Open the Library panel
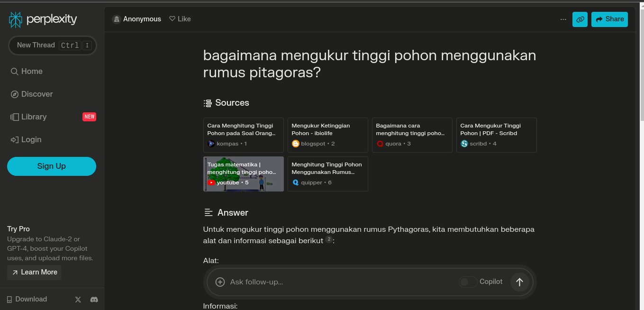Viewport: 644px width, 310px height. 28,117
